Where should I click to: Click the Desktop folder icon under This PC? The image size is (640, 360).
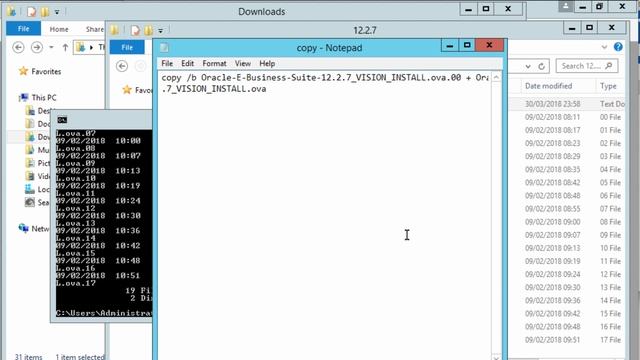coord(30,111)
